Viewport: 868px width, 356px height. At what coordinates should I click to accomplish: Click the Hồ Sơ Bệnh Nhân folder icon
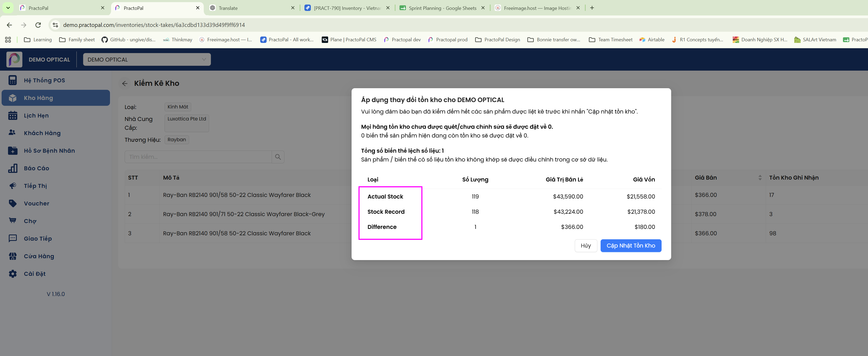click(13, 151)
